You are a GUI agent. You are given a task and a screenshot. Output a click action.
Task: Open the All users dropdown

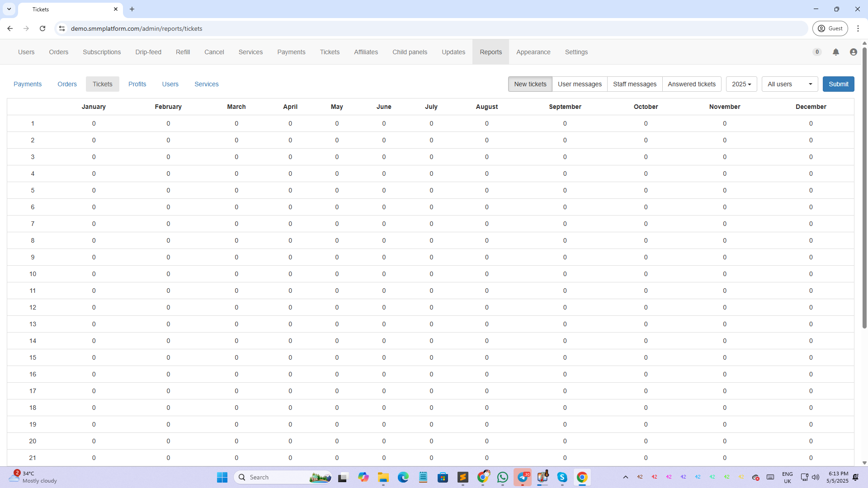point(789,84)
